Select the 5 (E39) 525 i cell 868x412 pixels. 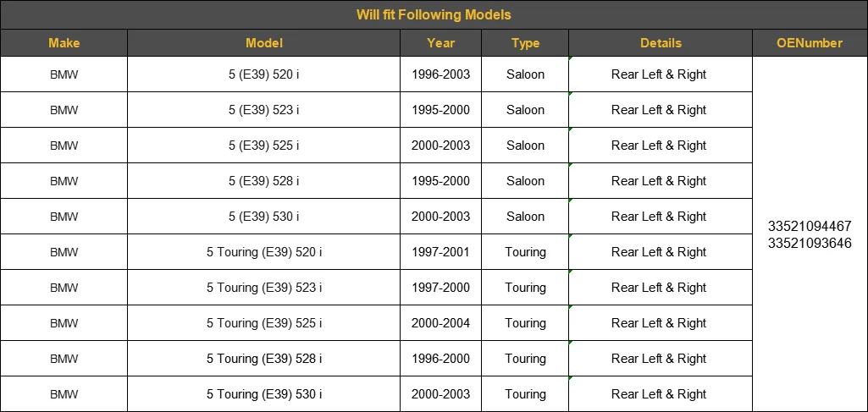pyautogui.click(x=264, y=146)
